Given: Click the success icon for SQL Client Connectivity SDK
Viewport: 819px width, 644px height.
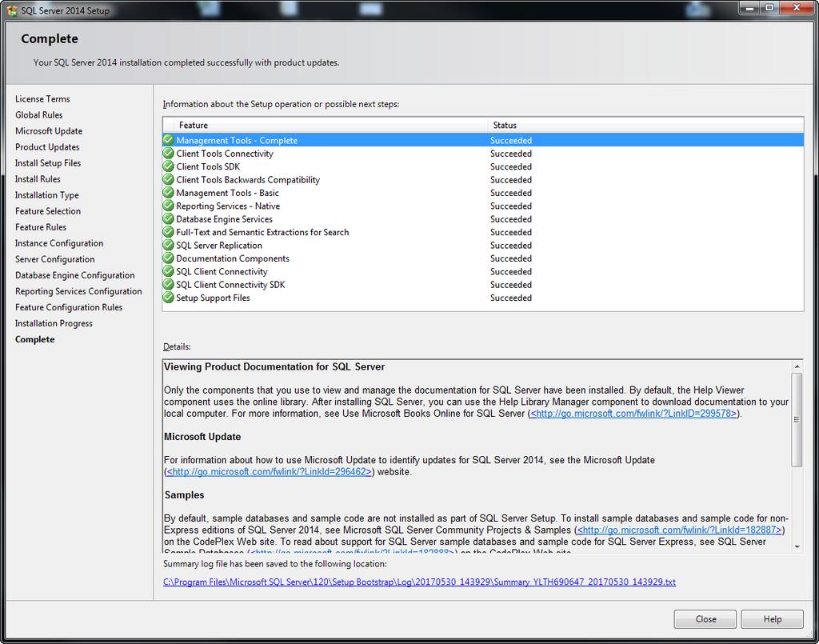Looking at the screenshot, I should (168, 284).
